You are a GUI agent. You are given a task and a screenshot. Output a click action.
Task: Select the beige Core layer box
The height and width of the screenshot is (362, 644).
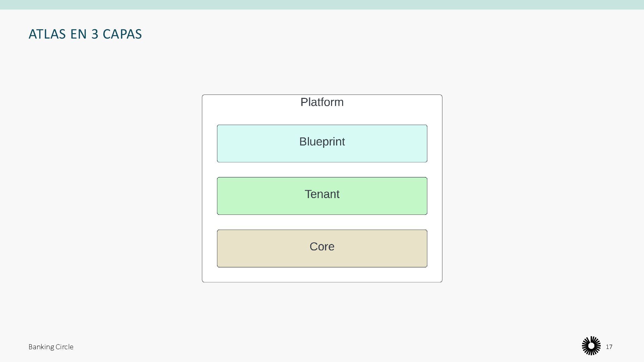322,259
